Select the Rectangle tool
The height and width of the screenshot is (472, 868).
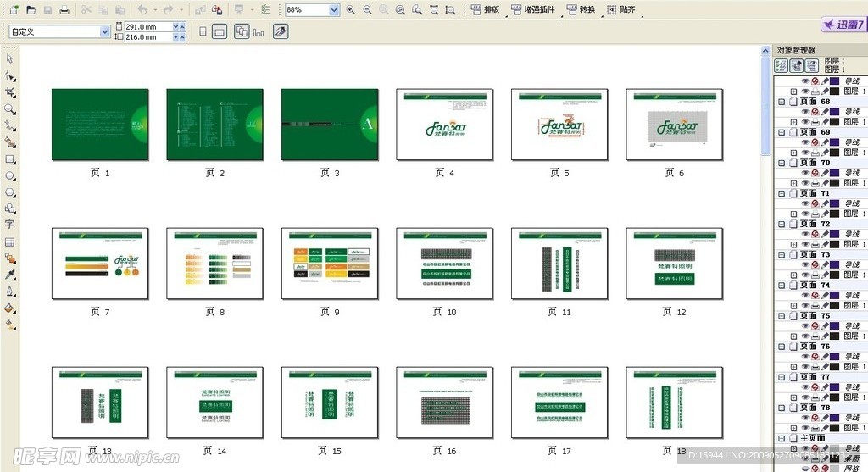coord(10,159)
